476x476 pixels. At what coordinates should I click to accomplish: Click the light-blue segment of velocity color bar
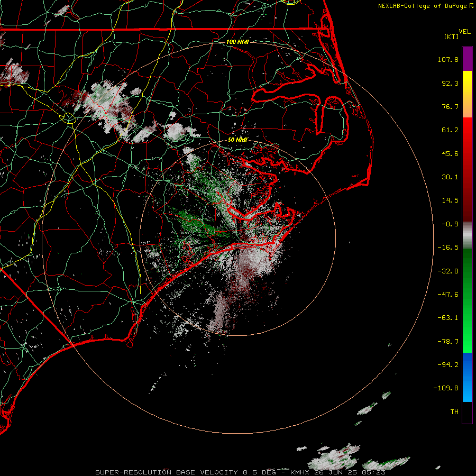[x=467, y=377]
